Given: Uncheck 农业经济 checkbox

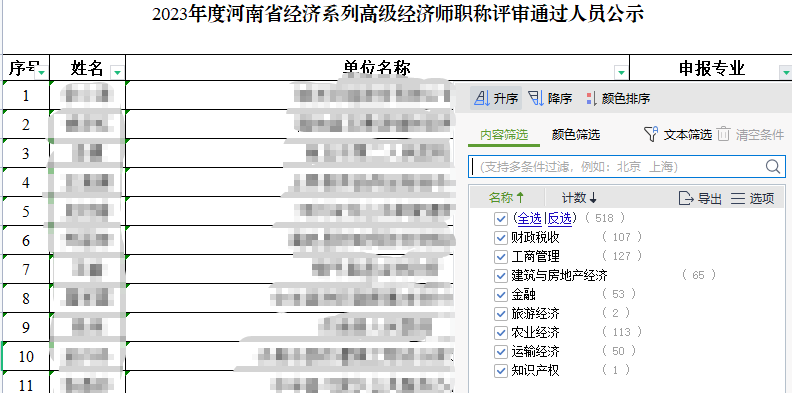Looking at the screenshot, I should (x=501, y=333).
